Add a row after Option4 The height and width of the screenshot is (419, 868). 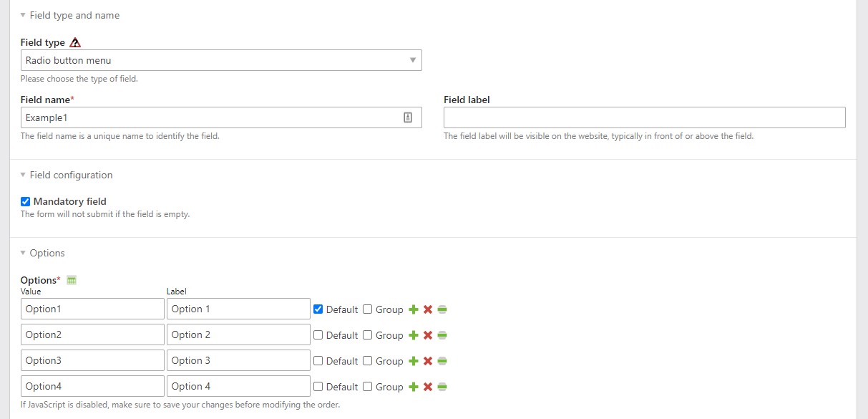click(x=414, y=387)
